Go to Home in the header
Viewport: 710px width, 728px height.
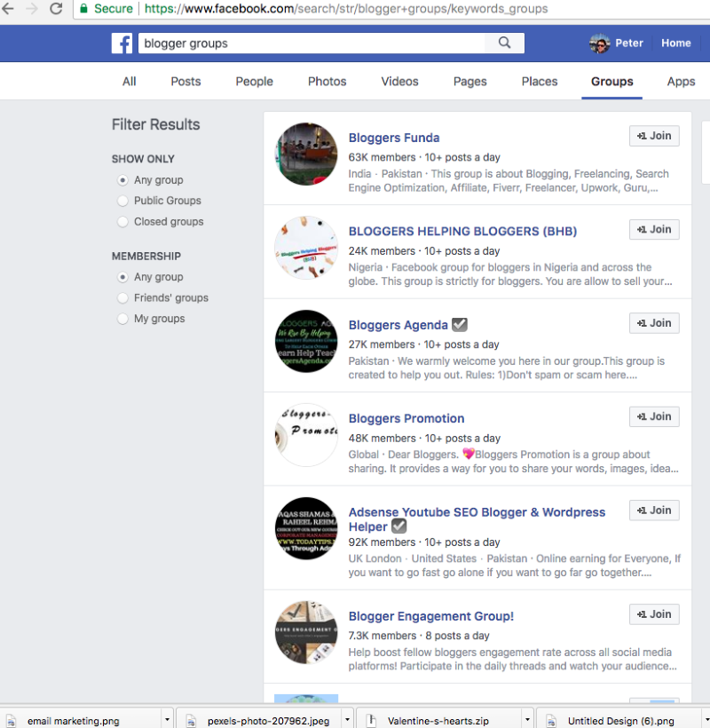pos(676,44)
